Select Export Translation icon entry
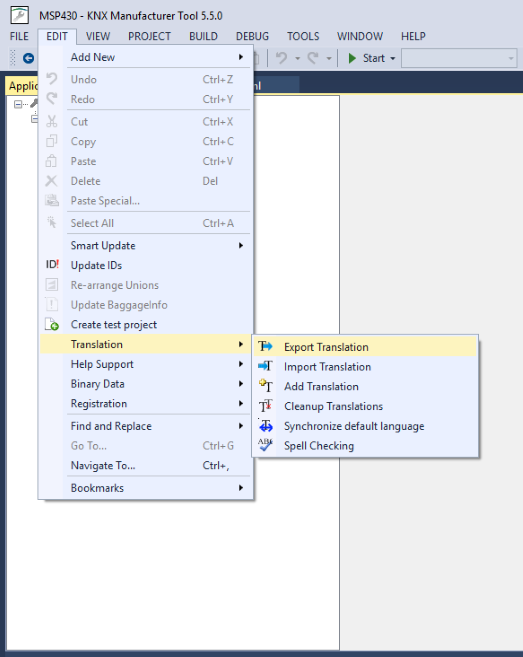523x657 pixels. [265, 347]
